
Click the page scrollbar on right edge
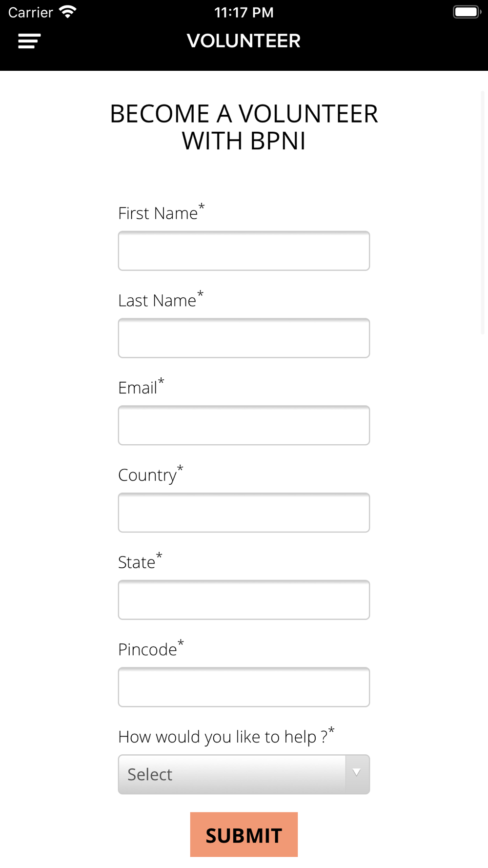pos(483,212)
